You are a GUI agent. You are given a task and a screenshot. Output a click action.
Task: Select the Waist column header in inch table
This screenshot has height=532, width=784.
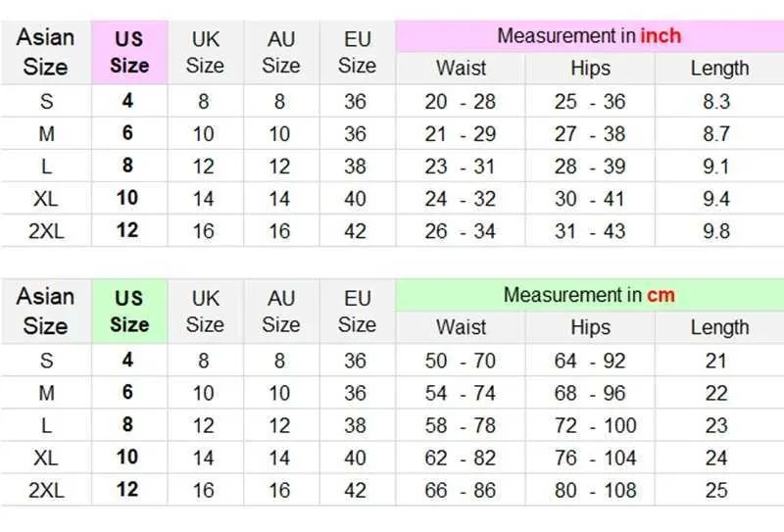tap(461, 69)
